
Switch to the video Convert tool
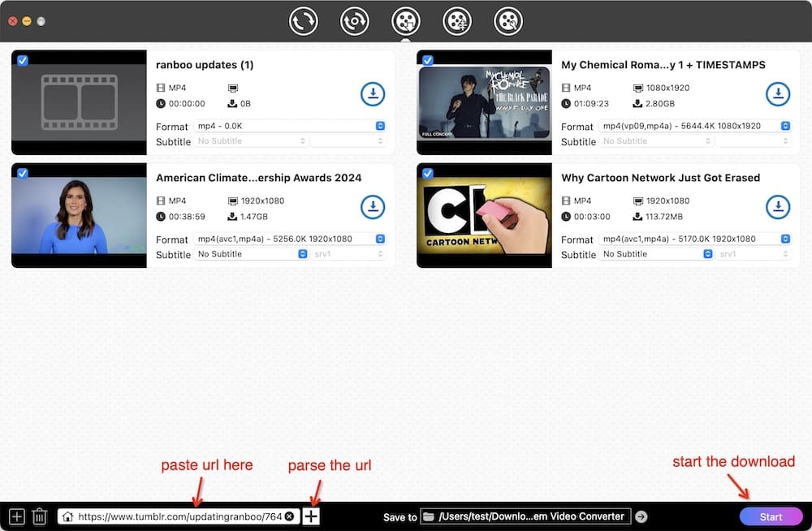(304, 21)
